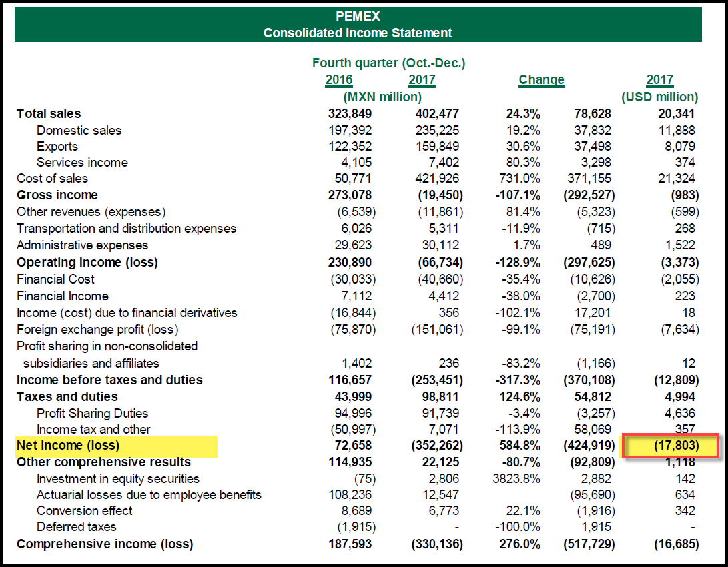Click the Conversion effect row label
Image resolution: width=728 pixels, height=567 pixels.
[85, 511]
